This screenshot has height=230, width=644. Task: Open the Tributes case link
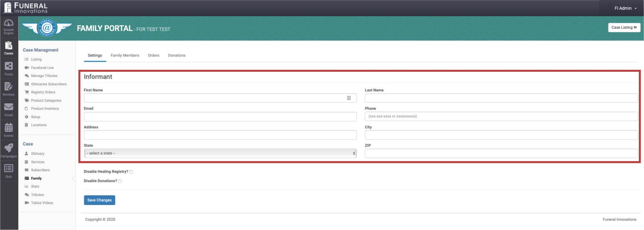pos(37,195)
